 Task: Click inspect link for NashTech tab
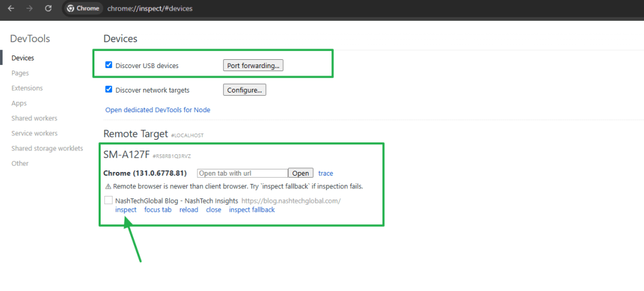(126, 210)
